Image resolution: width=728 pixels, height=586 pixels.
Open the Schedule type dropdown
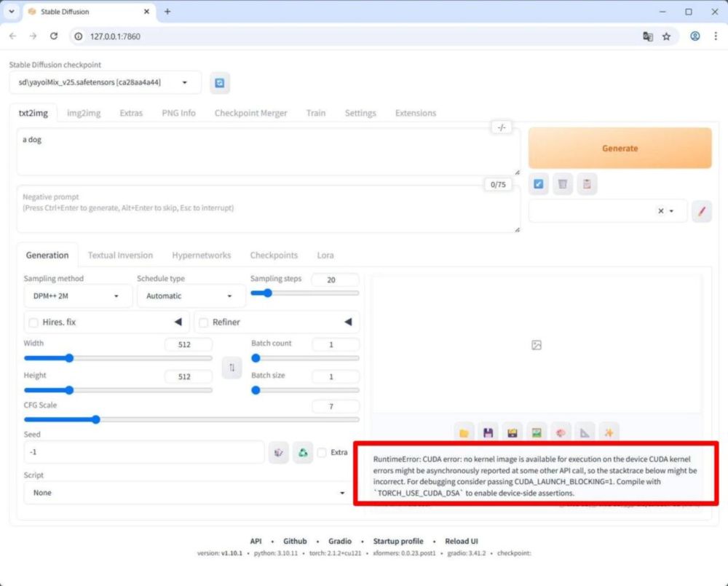point(191,296)
